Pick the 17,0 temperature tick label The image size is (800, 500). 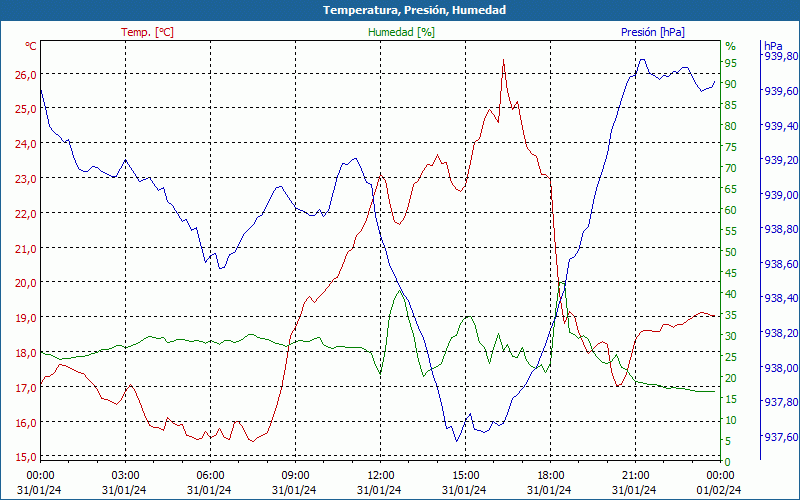(26, 388)
